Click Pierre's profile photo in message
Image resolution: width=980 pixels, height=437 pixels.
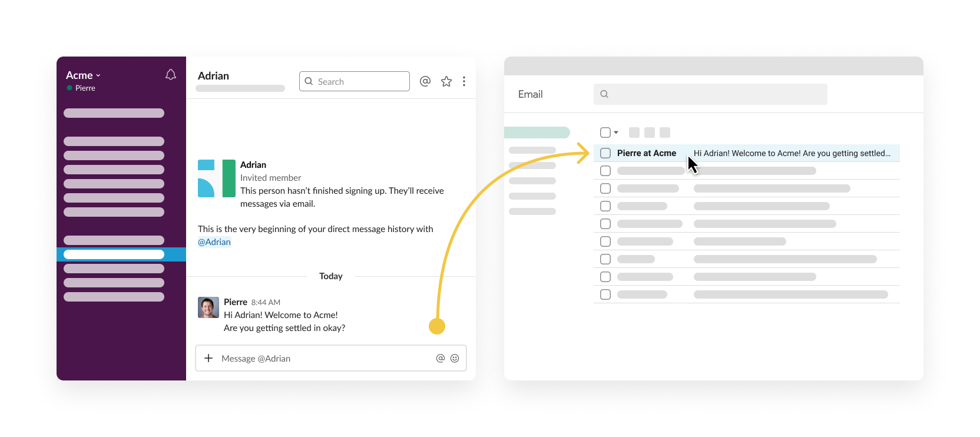[208, 307]
